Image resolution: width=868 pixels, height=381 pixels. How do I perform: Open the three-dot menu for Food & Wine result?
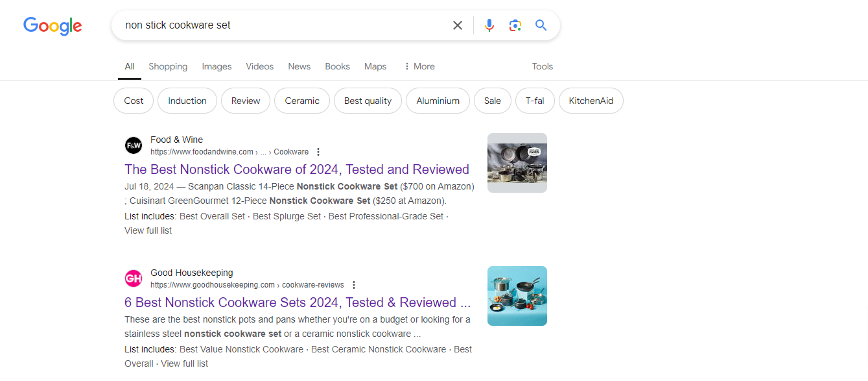pyautogui.click(x=318, y=152)
